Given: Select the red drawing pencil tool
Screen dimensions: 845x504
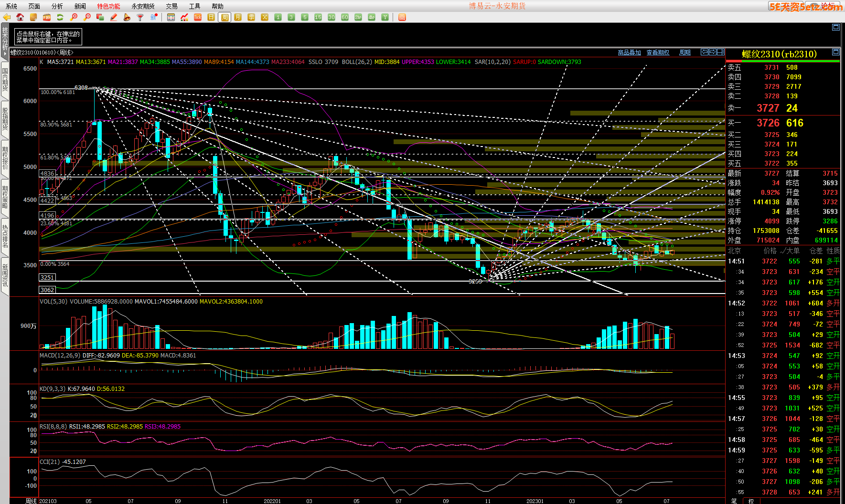Looking at the screenshot, I should tap(114, 17).
